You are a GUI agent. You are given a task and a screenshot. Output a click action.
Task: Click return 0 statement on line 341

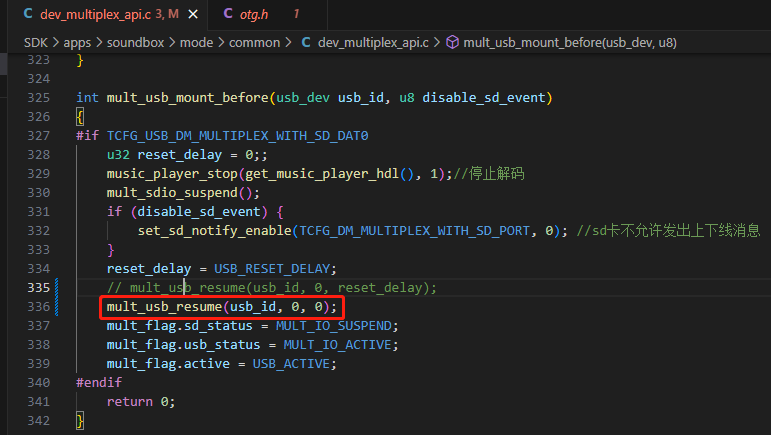point(141,402)
